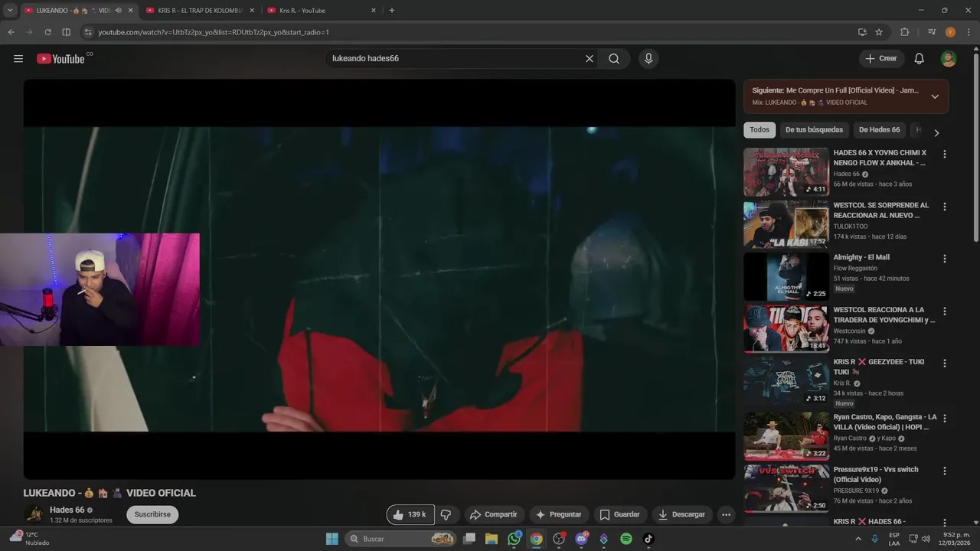This screenshot has width=980, height=551.
Task: Open the account avatar menu
Action: pos(949,59)
